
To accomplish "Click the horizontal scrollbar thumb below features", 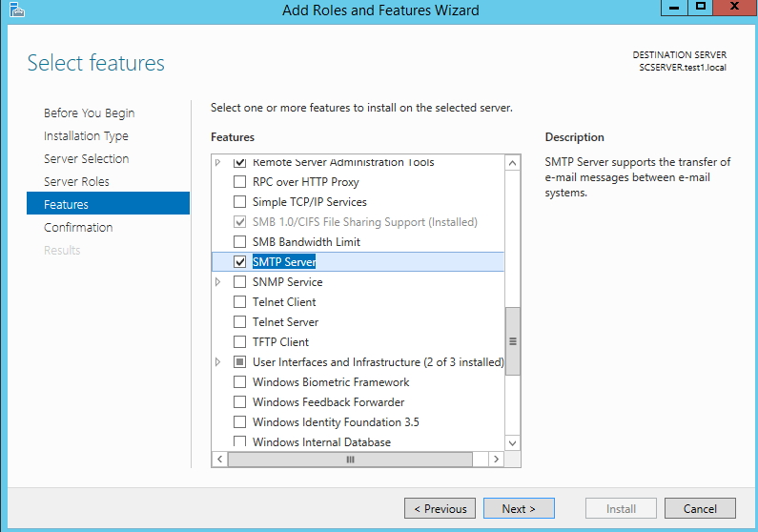I will pyautogui.click(x=350, y=459).
